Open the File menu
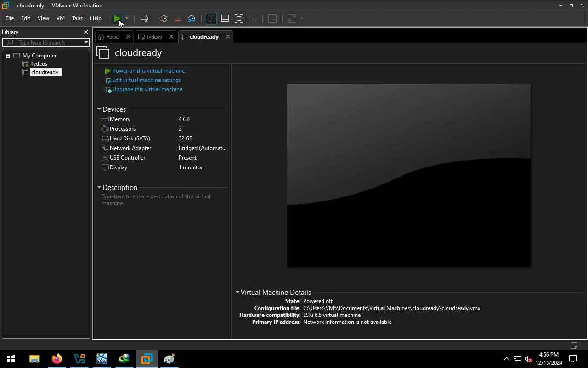This screenshot has width=588, height=368. pyautogui.click(x=9, y=18)
